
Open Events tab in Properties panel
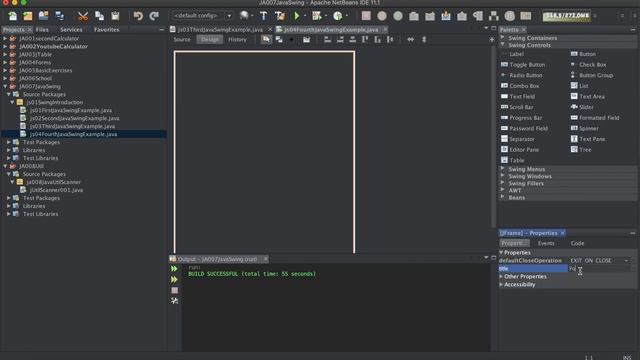click(546, 243)
